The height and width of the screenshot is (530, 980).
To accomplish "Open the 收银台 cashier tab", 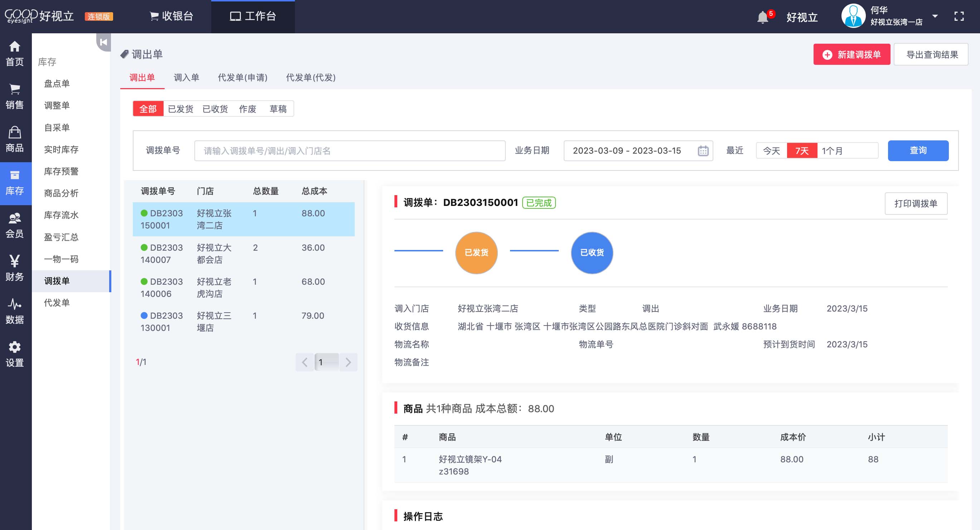I will tap(171, 16).
